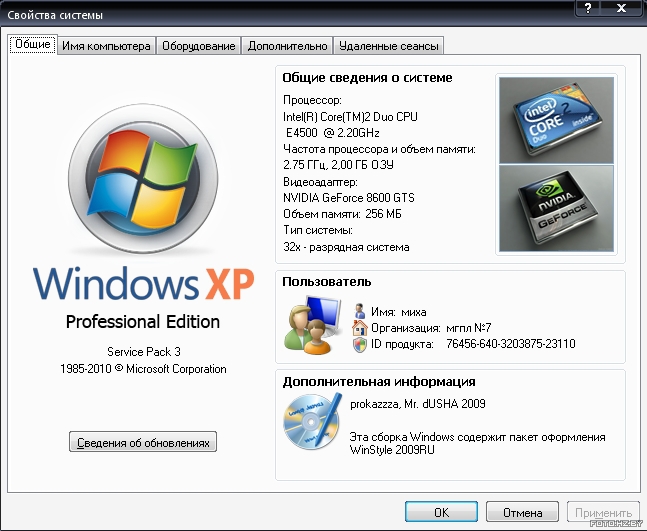Click the Дополнительная информация heading
The image size is (647, 531).
(x=379, y=382)
